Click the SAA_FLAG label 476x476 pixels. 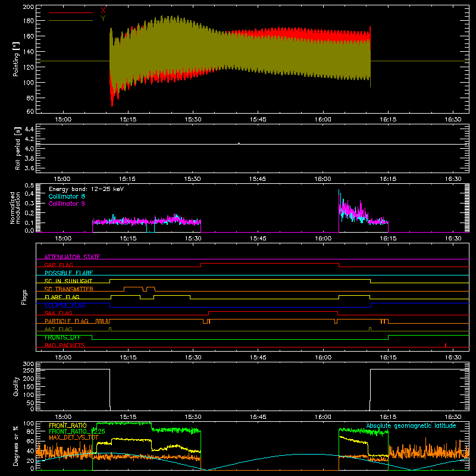[58, 313]
